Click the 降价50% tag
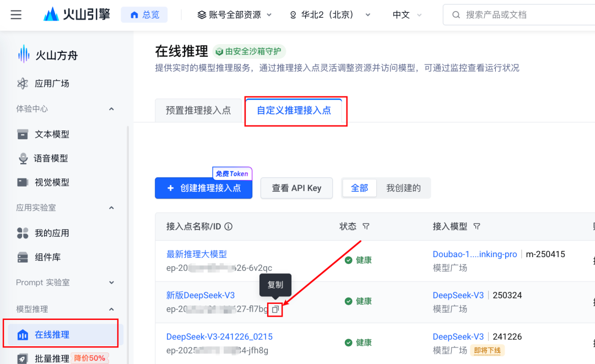Image resolution: width=595 pixels, height=364 pixels. (x=90, y=358)
